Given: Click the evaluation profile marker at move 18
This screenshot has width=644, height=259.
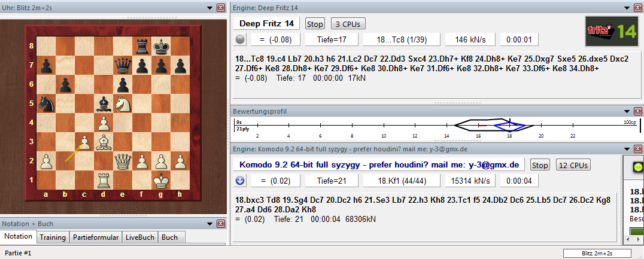Looking at the screenshot, I should (510, 125).
